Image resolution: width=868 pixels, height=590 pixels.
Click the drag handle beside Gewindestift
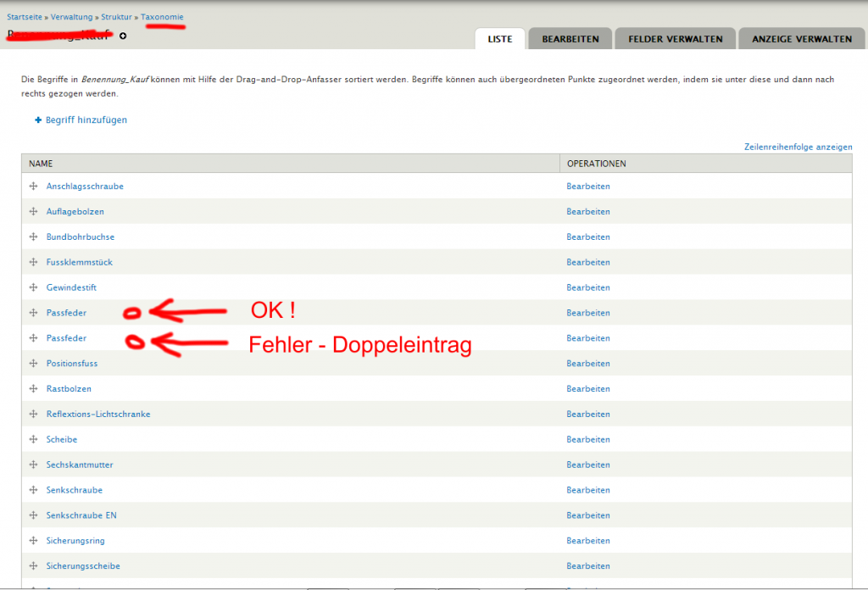point(34,288)
